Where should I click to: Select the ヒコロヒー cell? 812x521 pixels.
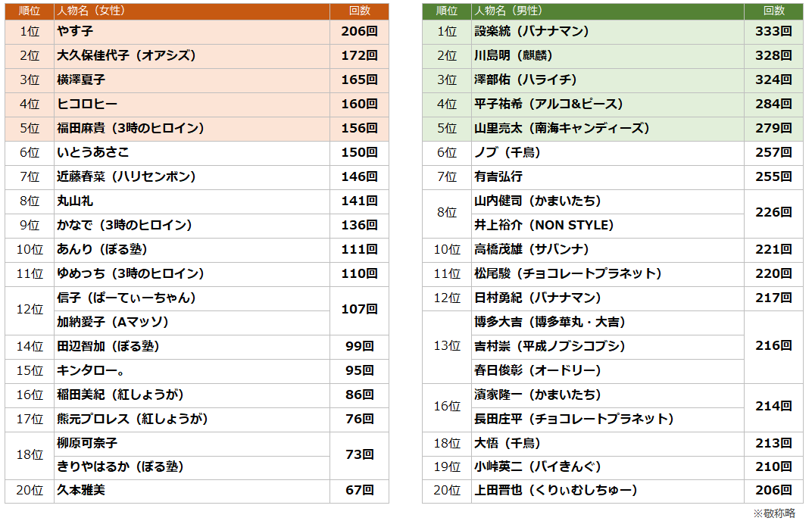191,104
